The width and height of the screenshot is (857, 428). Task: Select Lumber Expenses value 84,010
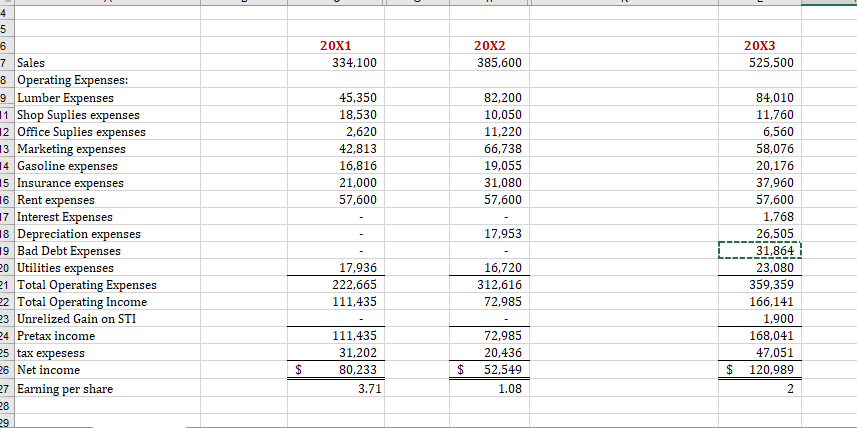pyautogui.click(x=759, y=98)
